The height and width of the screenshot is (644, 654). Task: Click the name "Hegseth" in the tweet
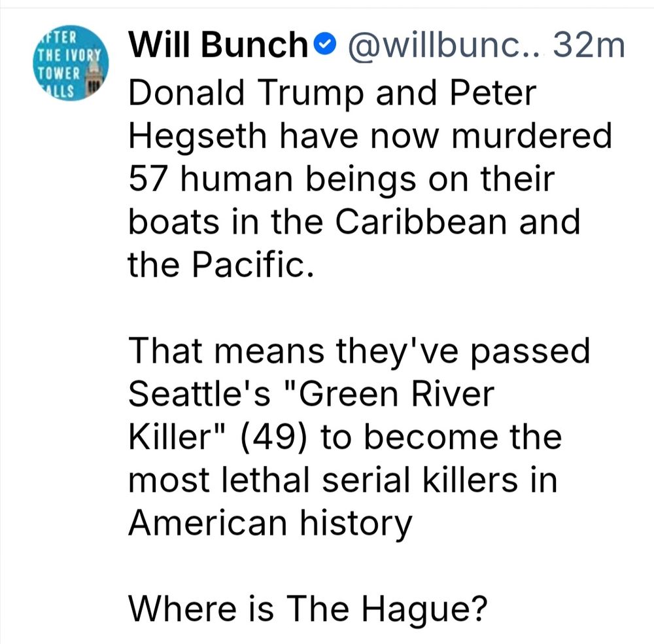pyautogui.click(x=198, y=137)
